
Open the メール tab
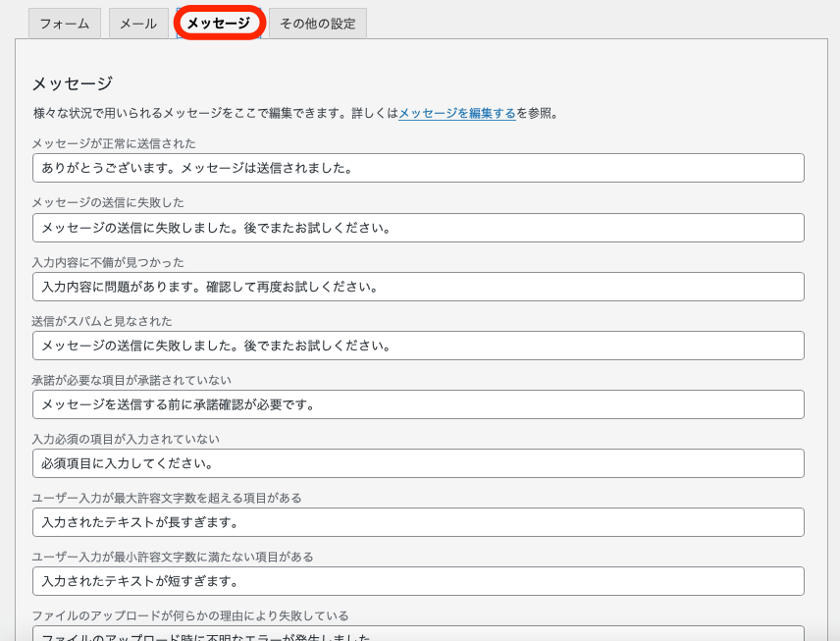(138, 24)
